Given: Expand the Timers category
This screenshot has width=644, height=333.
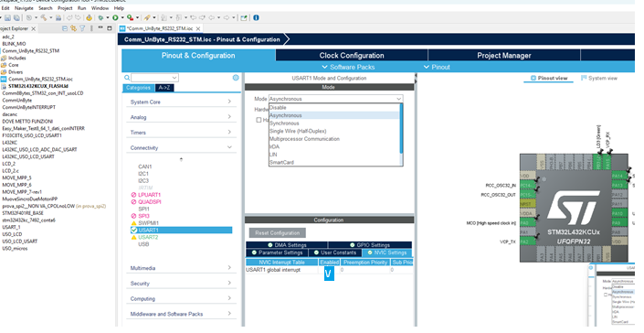Looking at the screenshot, I should tap(181, 133).
